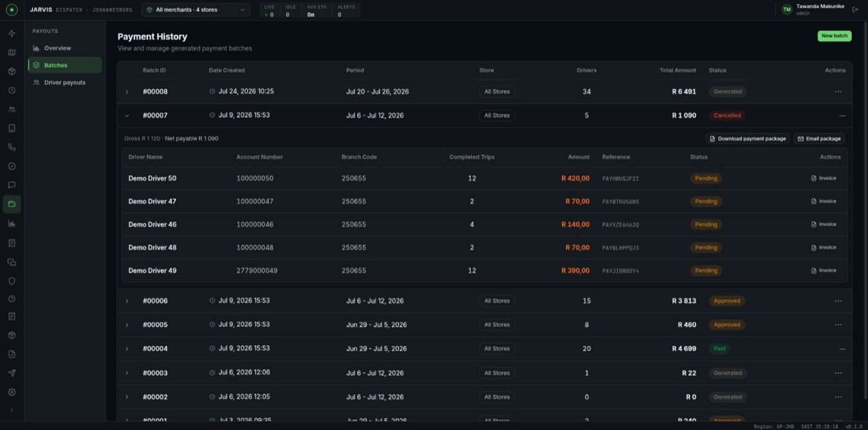Open the check-circle sidebar icon
Image resolution: width=868 pixels, height=430 pixels.
coord(12,166)
